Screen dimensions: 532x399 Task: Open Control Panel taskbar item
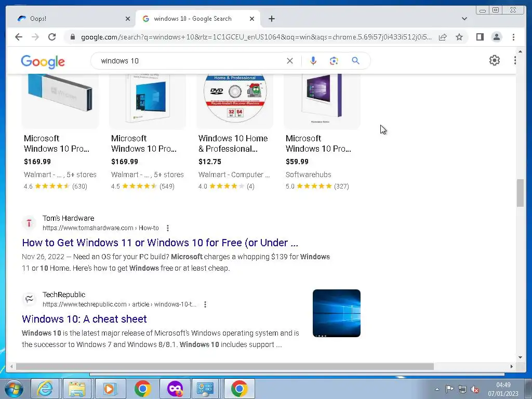205,389
